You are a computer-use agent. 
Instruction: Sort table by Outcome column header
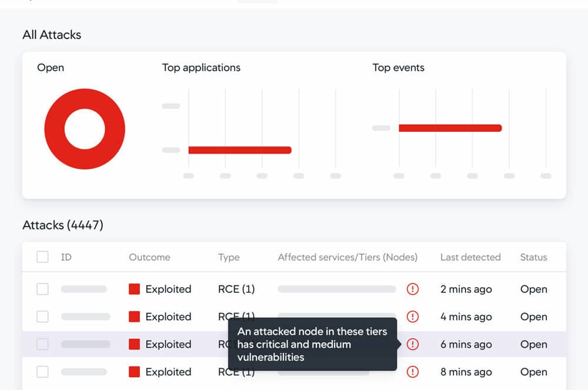[x=149, y=257]
